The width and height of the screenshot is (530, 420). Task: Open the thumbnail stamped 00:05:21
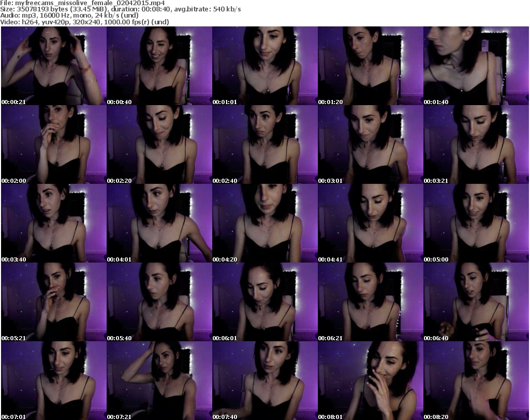tap(54, 302)
